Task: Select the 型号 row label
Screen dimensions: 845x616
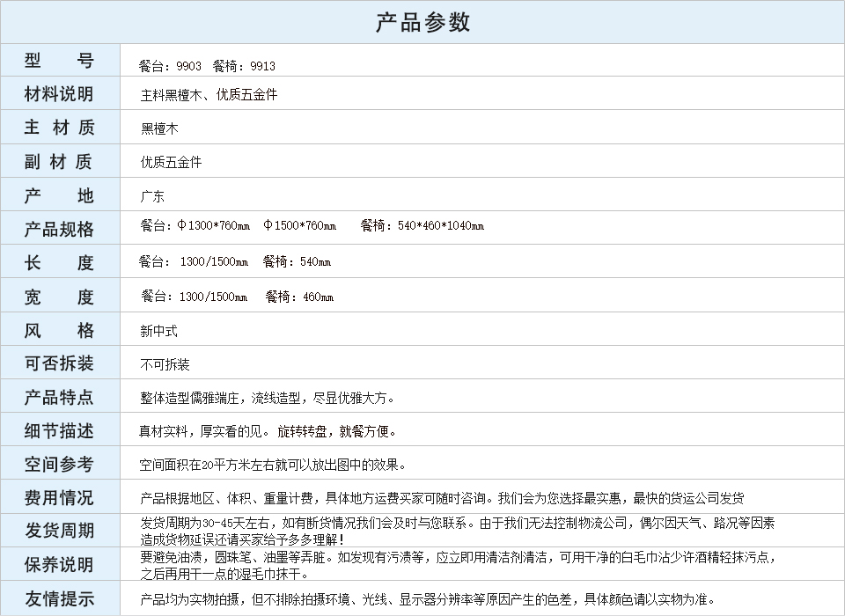Action: (x=60, y=61)
